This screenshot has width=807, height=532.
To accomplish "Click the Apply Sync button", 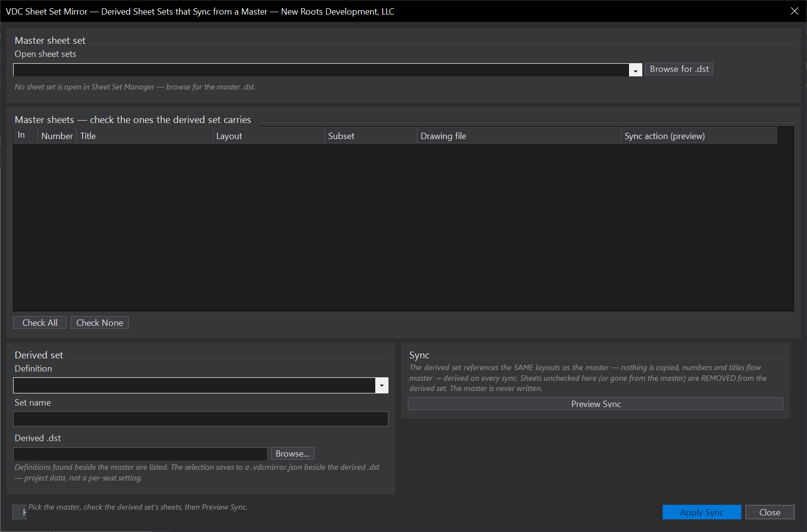I will pos(702,512).
